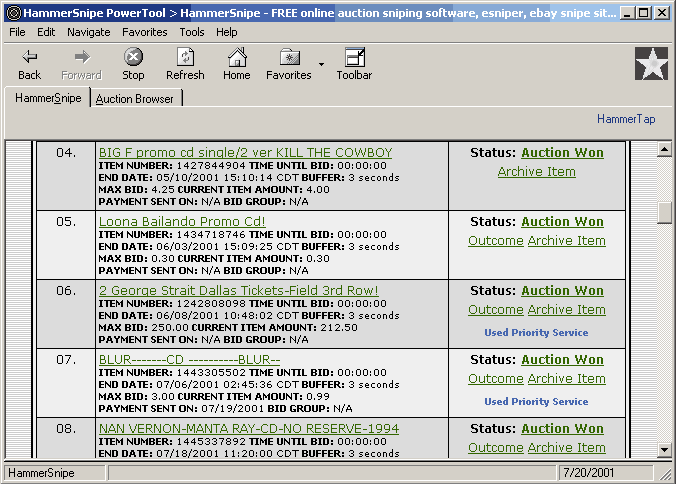Click the HammerSnipe title bar app icon
The width and height of the screenshot is (677, 484).
click(14, 13)
